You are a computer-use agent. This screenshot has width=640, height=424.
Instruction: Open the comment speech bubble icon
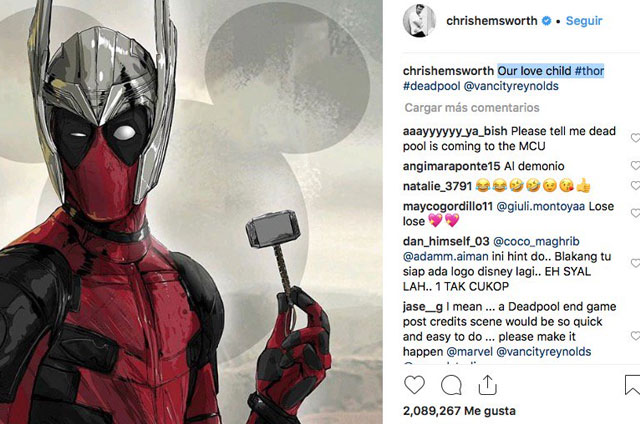pyautogui.click(x=451, y=385)
